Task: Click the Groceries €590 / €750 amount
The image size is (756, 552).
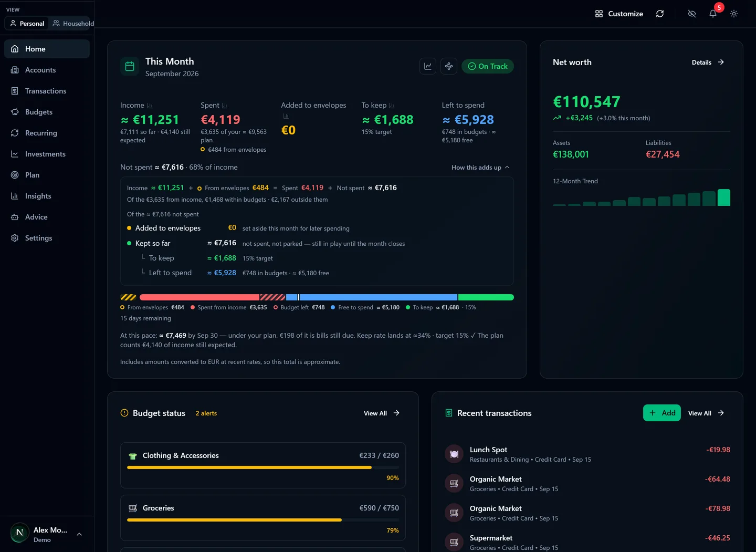Action: 379,508
